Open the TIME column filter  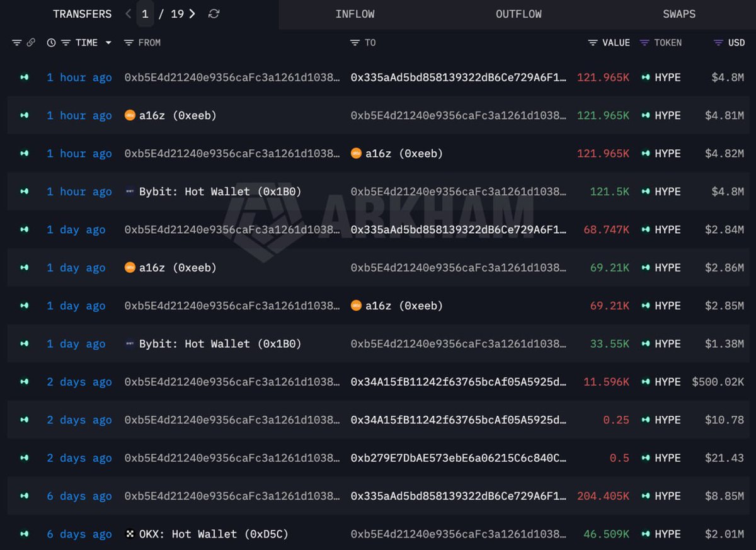(x=66, y=43)
